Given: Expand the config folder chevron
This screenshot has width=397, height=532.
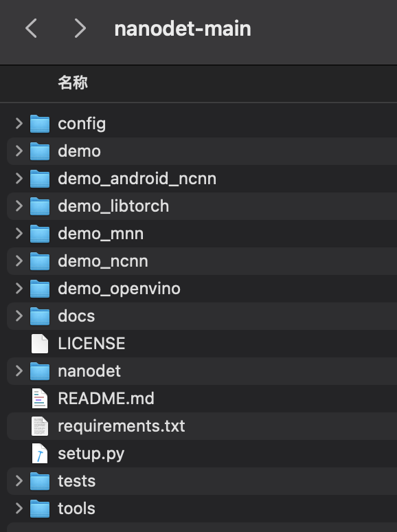Looking at the screenshot, I should click(x=19, y=124).
